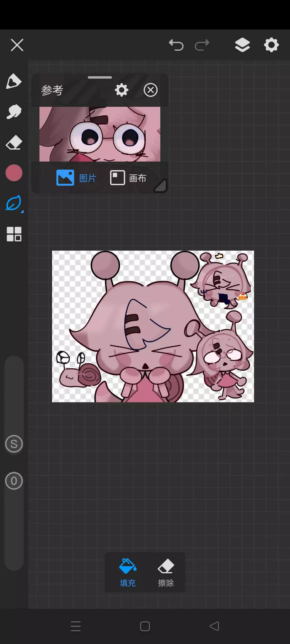Open the current color swatch
290x644 pixels.
(x=14, y=173)
